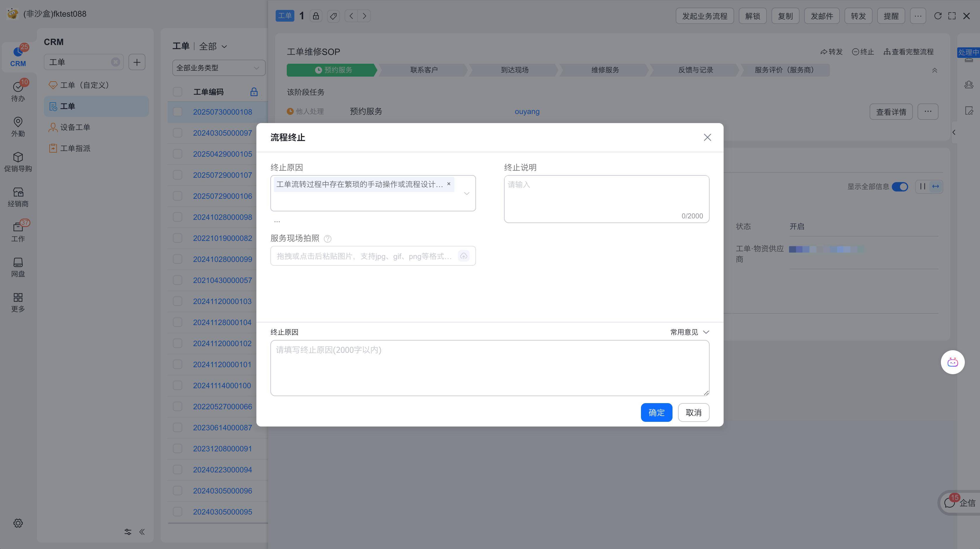Click the lock icon in work order header
980x549 pixels.
point(316,16)
